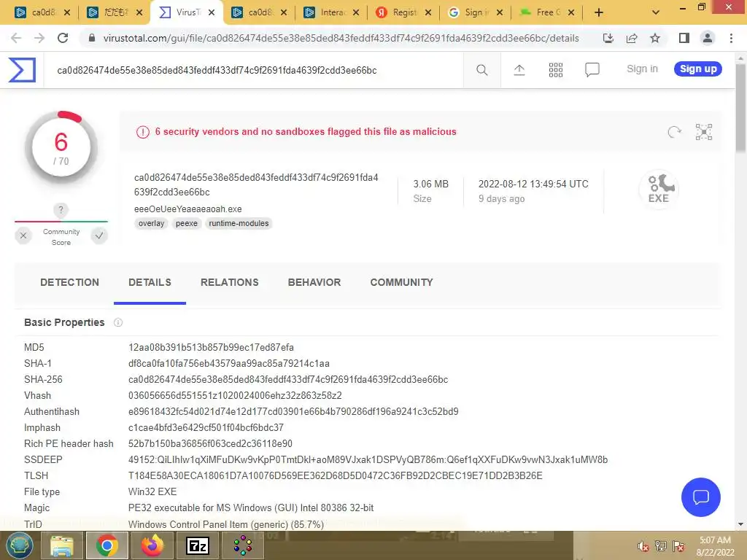Click the Win32 EXE file type value
The width and height of the screenshot is (747, 560).
152,491
